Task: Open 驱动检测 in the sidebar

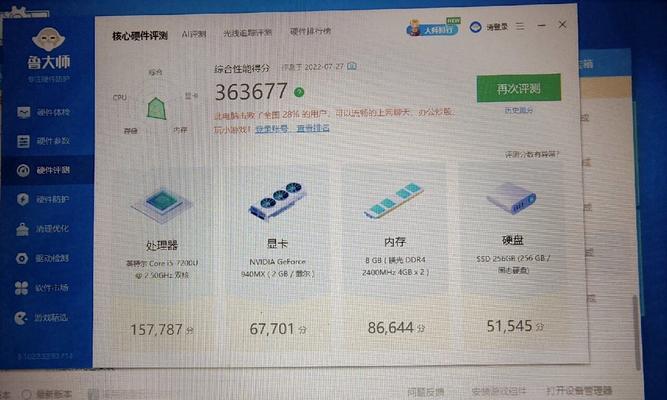Action: 44,258
